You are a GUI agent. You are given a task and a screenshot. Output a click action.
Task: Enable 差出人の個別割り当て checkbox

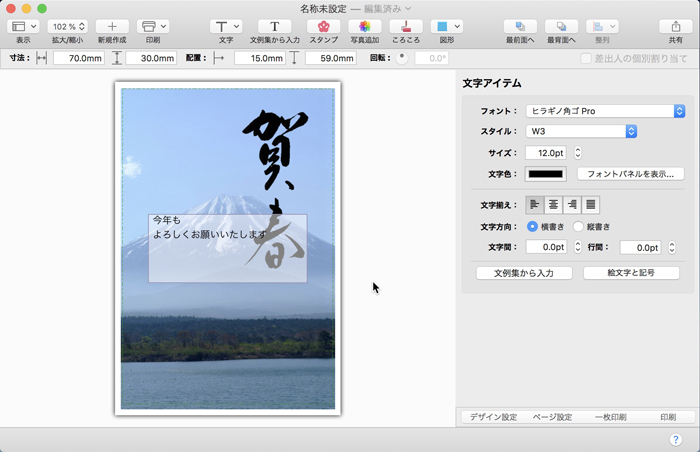coord(587,59)
